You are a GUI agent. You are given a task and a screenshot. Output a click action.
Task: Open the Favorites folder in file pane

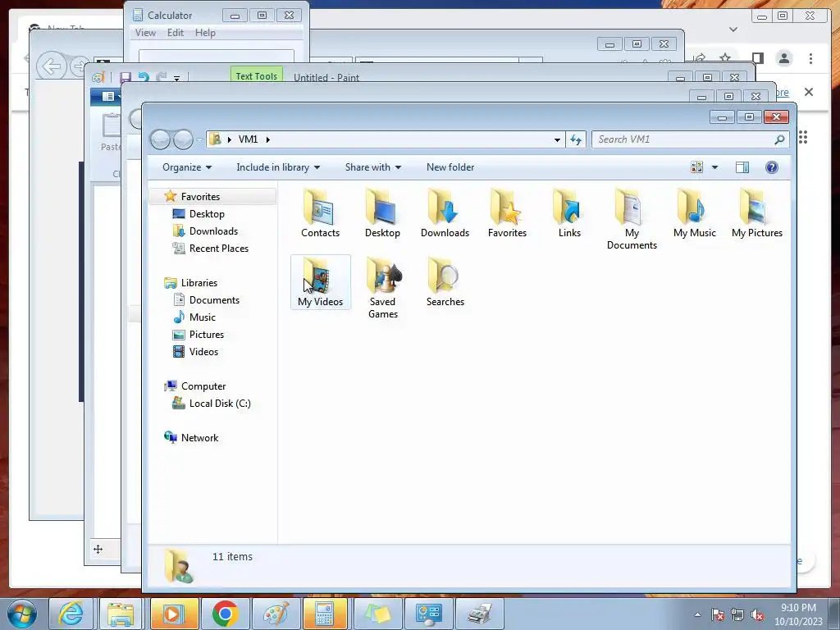click(507, 212)
